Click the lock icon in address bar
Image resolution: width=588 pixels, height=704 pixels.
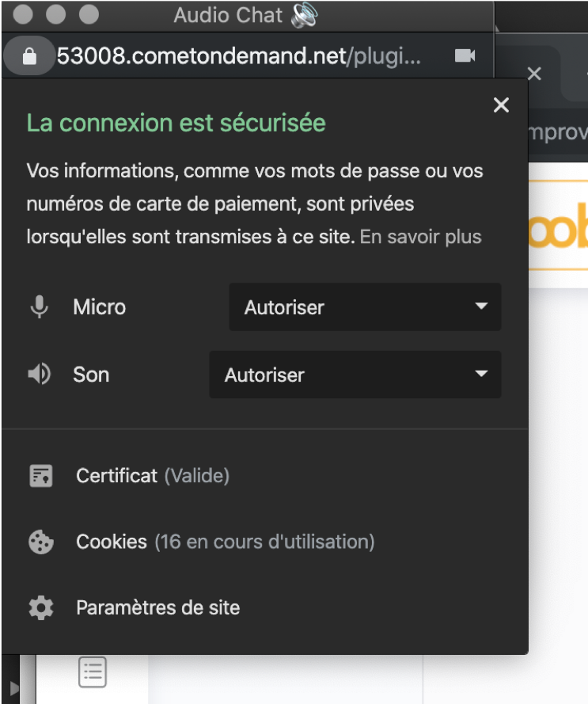29,56
